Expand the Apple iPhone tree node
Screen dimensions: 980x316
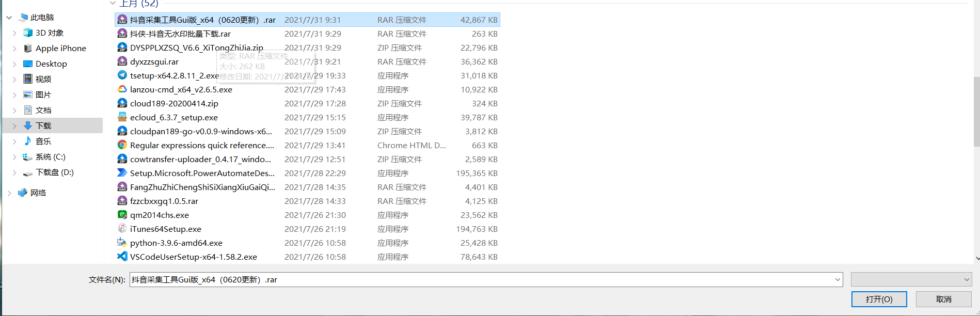click(14, 49)
